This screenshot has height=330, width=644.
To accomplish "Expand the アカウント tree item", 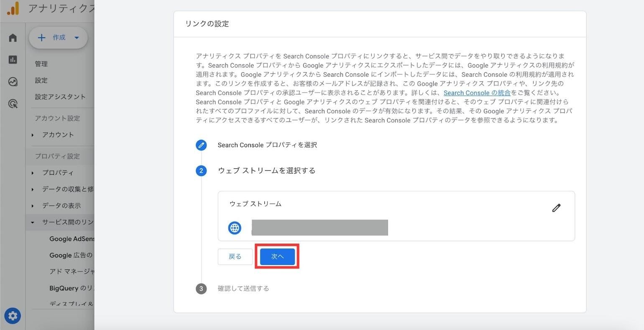I will coord(58,135).
